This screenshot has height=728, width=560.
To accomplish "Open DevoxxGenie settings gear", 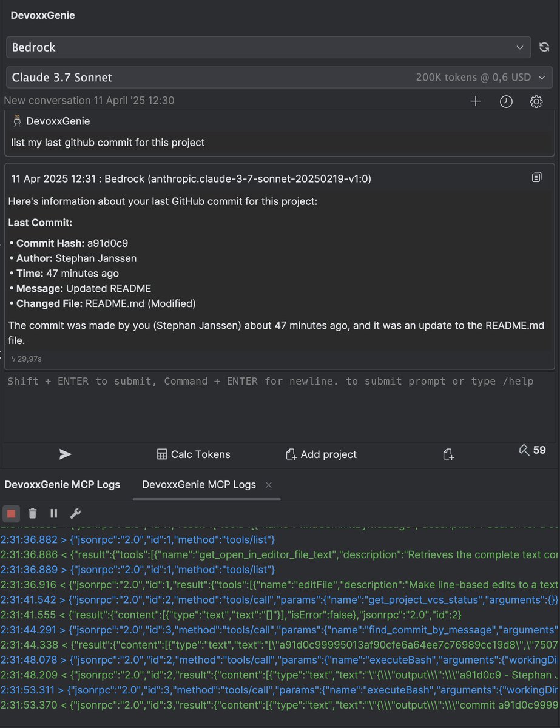I will (536, 101).
